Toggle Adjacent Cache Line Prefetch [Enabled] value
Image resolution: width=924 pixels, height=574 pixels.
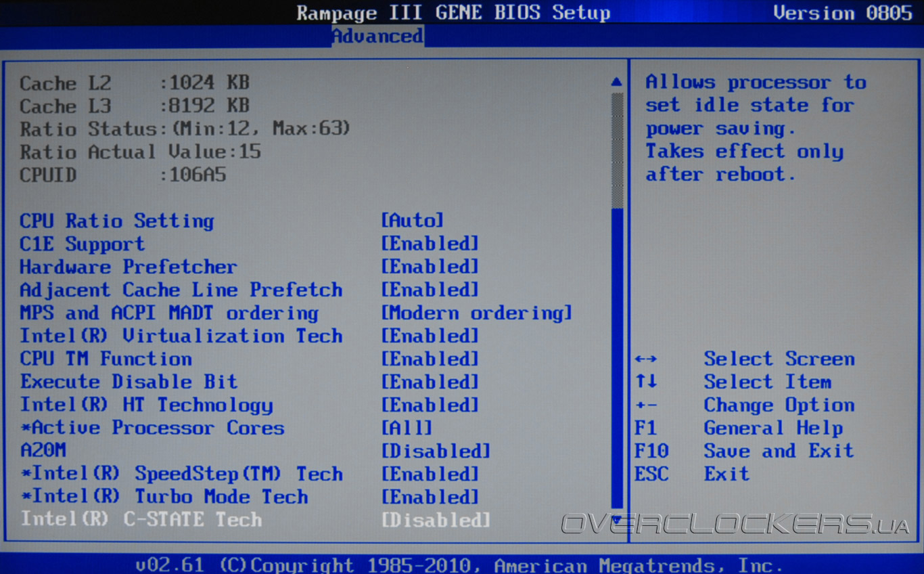pos(430,290)
